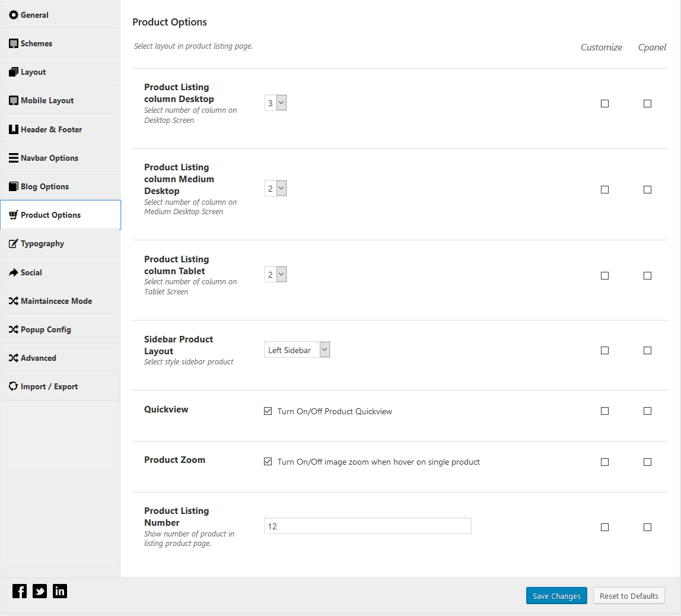Check Cpanel box for Sidebar Product Layout
This screenshot has width=681, height=616.
pos(647,350)
